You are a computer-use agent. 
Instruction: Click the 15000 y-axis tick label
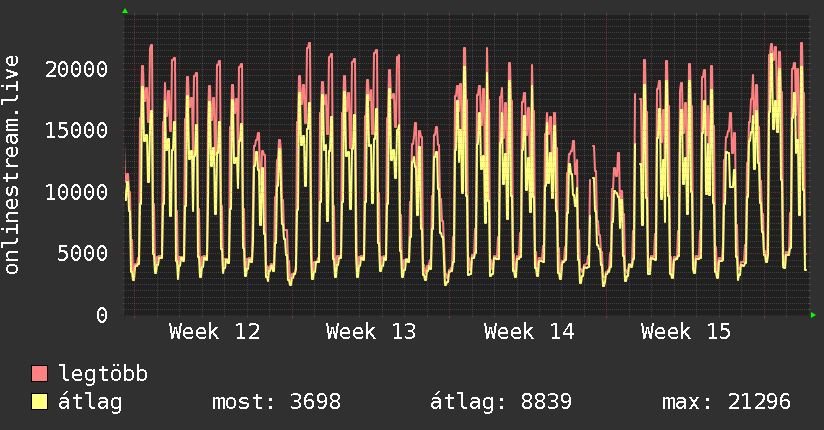(76, 130)
